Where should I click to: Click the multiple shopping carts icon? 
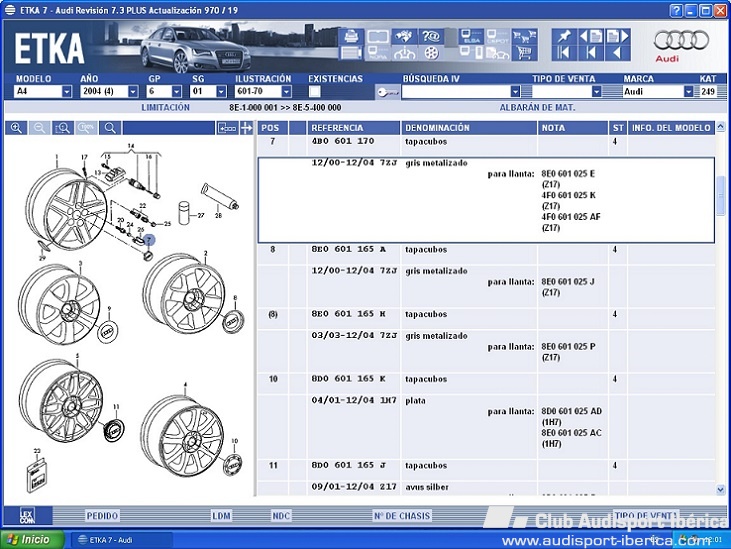coord(524,36)
